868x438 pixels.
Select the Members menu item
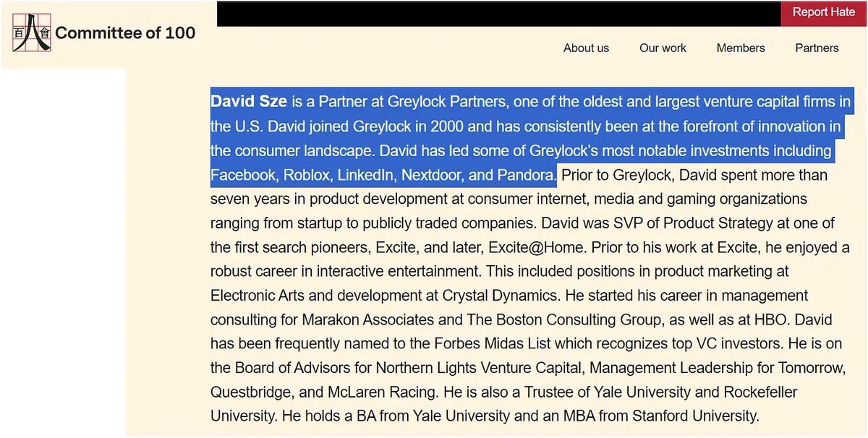click(740, 48)
